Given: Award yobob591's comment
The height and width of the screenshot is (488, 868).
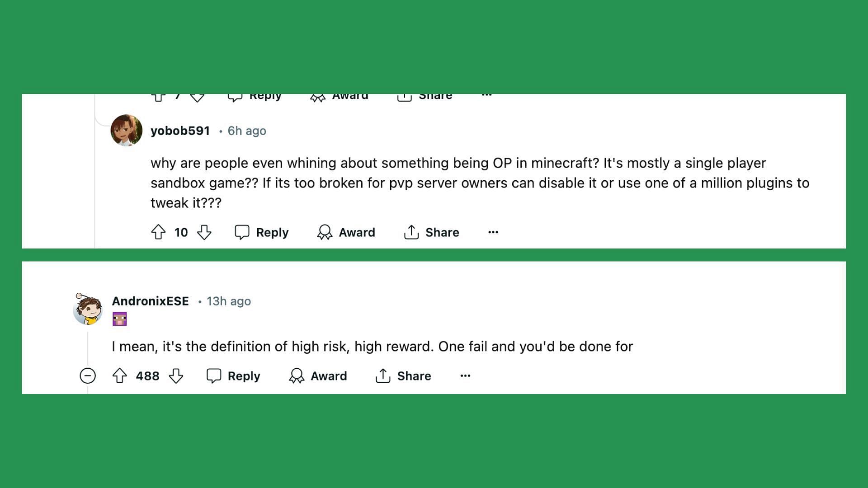Looking at the screenshot, I should click(x=346, y=232).
